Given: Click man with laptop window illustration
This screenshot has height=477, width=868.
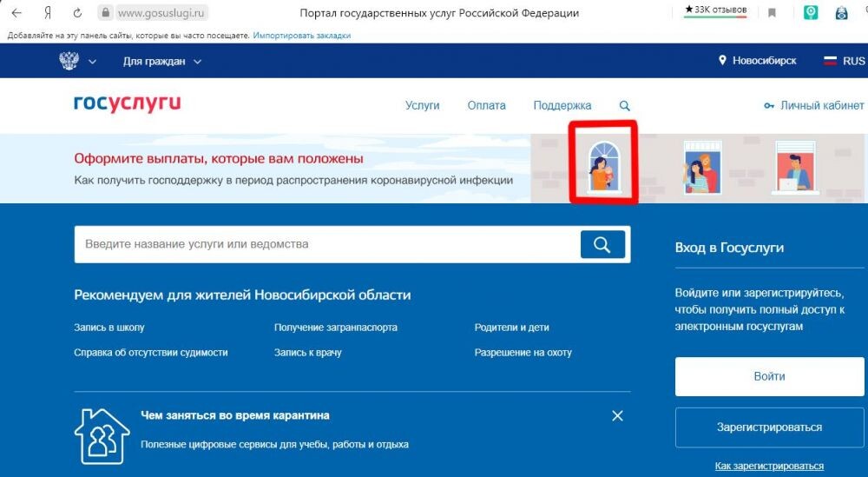Looking at the screenshot, I should point(795,167).
